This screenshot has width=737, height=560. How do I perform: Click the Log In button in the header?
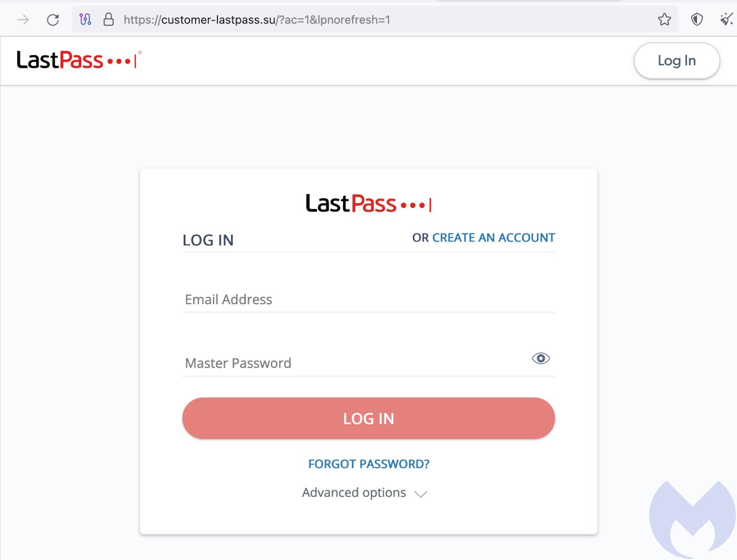(x=676, y=61)
